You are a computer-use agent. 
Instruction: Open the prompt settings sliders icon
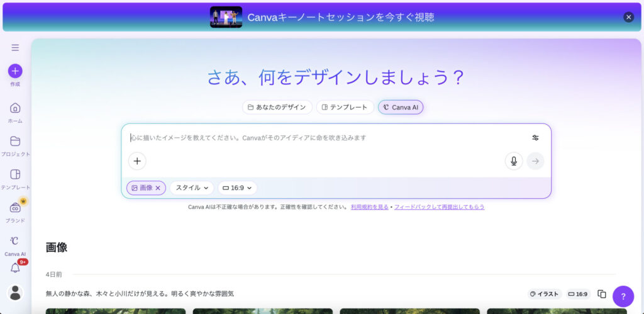[535, 138]
